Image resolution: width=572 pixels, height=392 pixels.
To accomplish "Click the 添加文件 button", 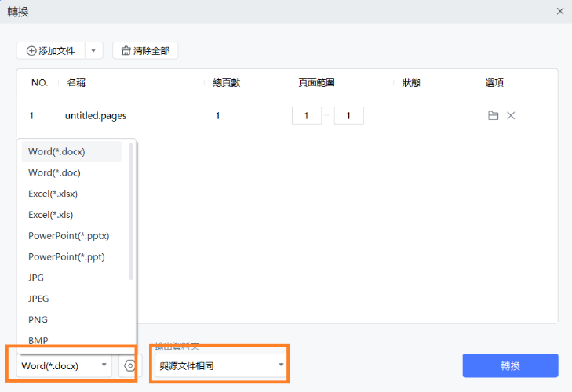I will (x=51, y=50).
